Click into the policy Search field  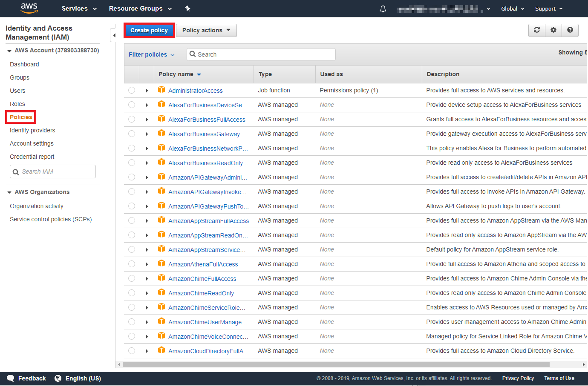[261, 54]
